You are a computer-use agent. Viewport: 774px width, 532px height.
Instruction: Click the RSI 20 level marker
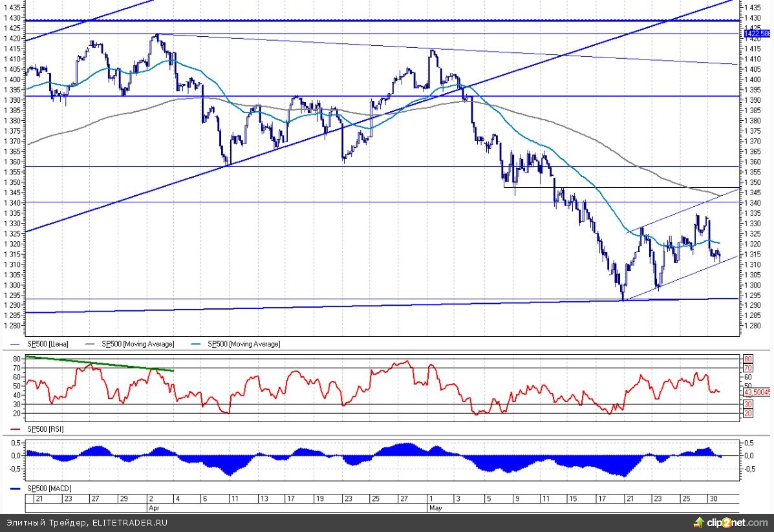tap(747, 413)
